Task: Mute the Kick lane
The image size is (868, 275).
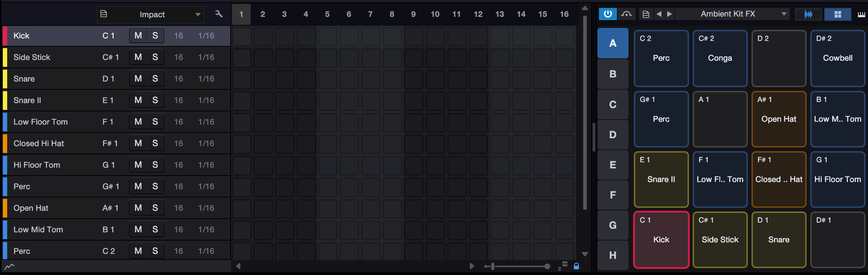Action: click(x=138, y=36)
